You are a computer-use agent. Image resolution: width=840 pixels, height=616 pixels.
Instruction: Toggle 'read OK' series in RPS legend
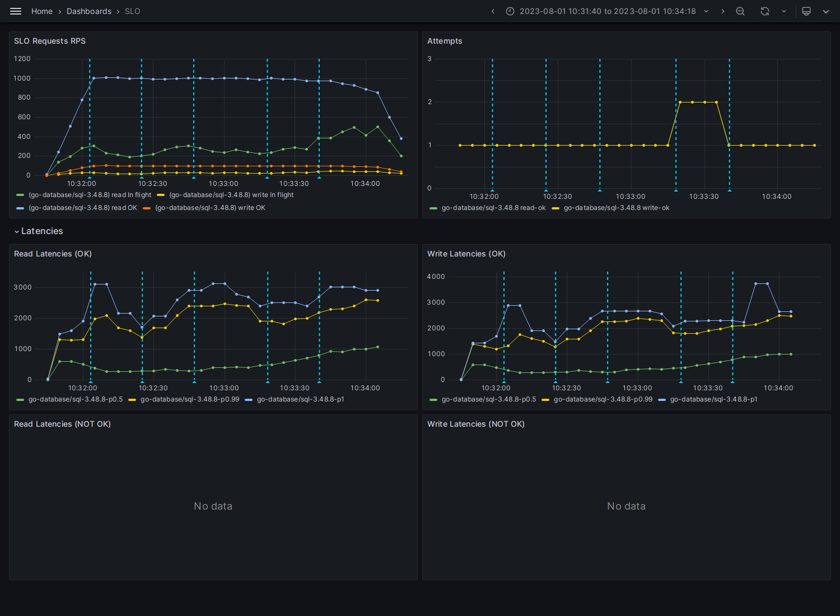click(x=83, y=208)
